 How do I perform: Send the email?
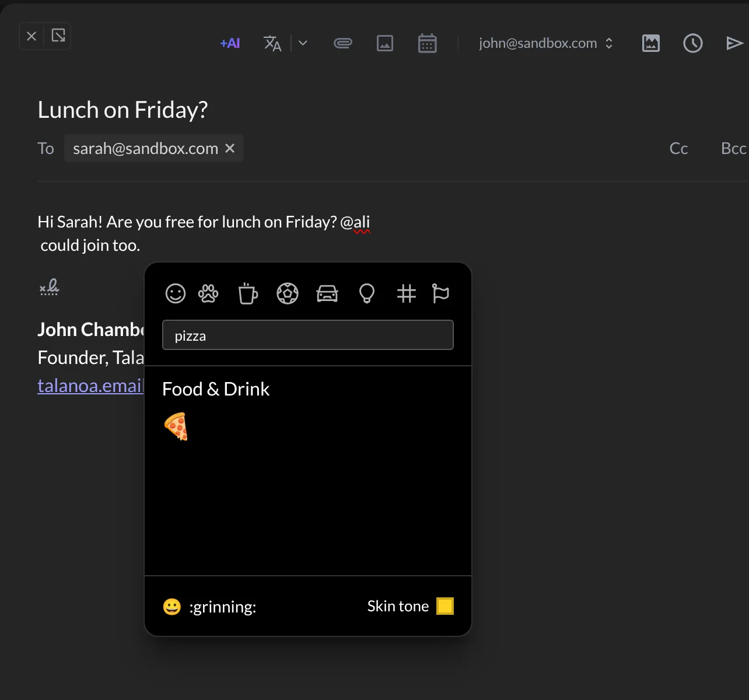pyautogui.click(x=734, y=43)
